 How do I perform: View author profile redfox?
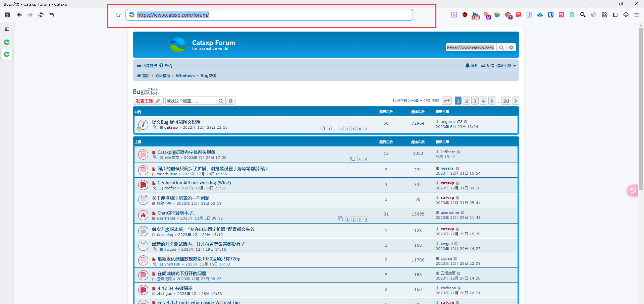pos(170,188)
